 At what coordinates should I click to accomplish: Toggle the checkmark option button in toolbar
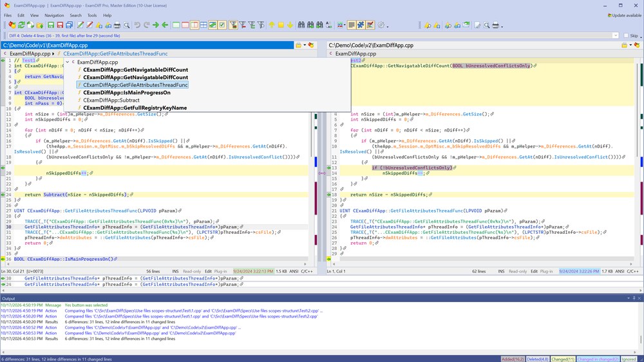coord(222,25)
